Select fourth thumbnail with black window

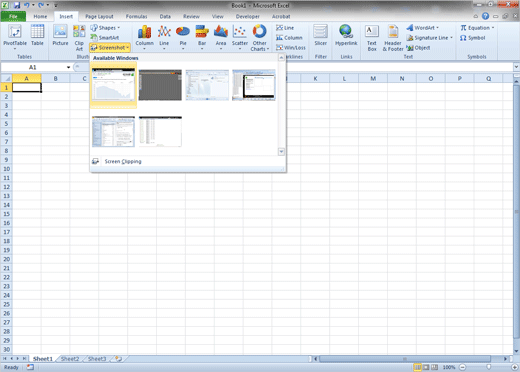254,85
